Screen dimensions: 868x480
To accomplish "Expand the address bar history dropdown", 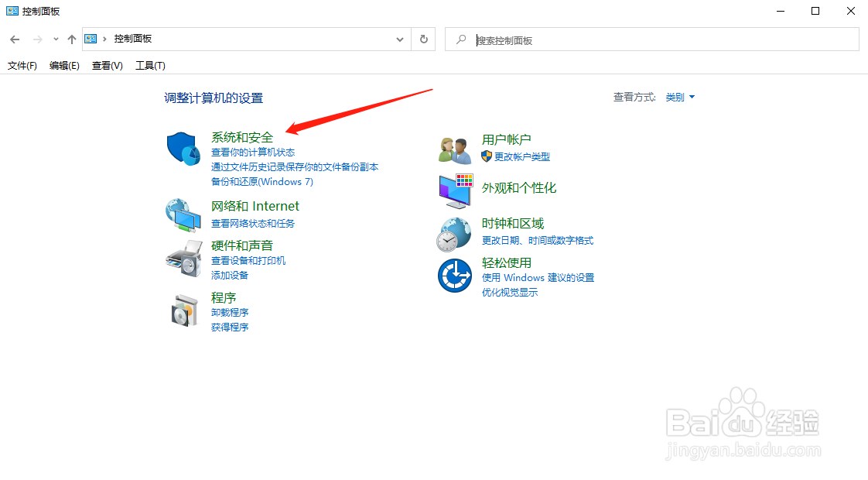I will pos(400,39).
